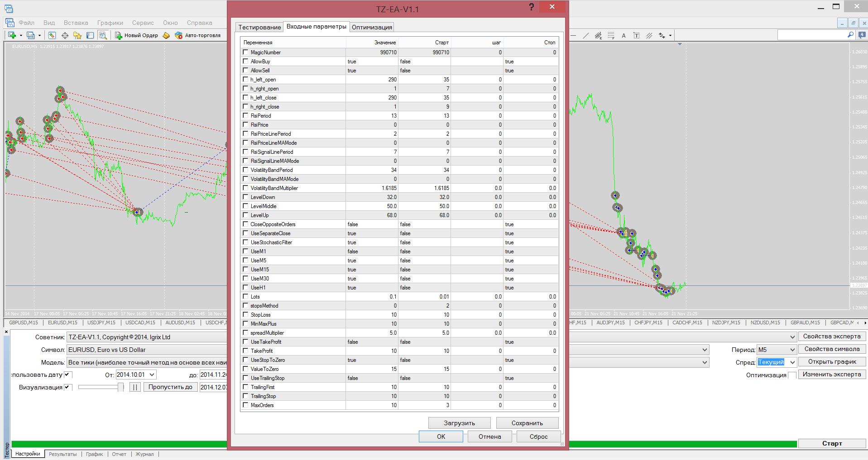Select the horizontal line drawing tool
Image resolution: width=868 pixels, height=460 pixels.
click(573, 35)
